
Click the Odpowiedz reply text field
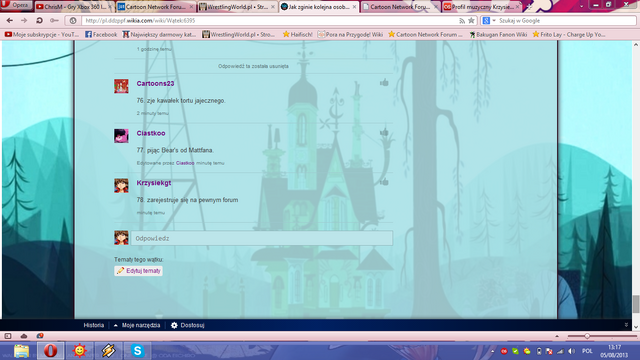tap(262, 238)
